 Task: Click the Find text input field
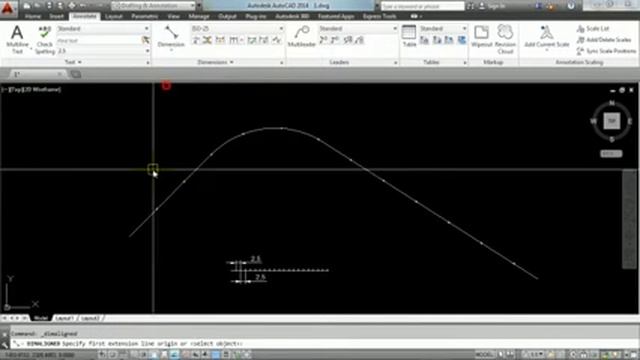coord(98,40)
